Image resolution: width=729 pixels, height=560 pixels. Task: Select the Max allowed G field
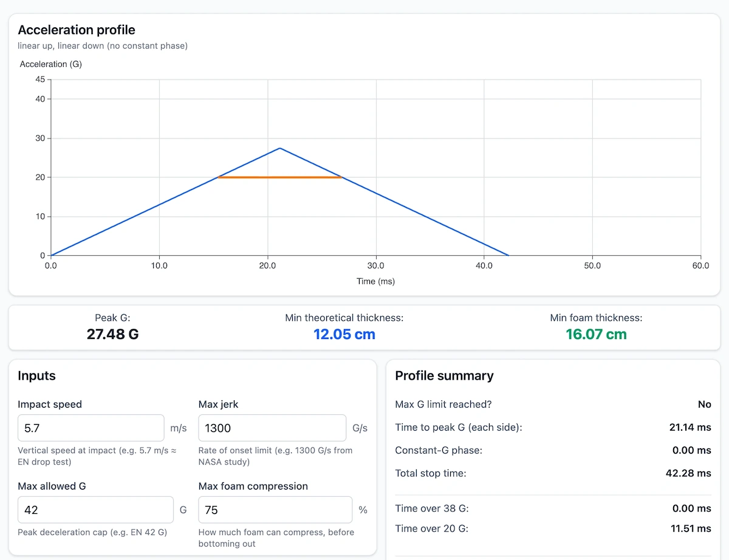coord(95,510)
